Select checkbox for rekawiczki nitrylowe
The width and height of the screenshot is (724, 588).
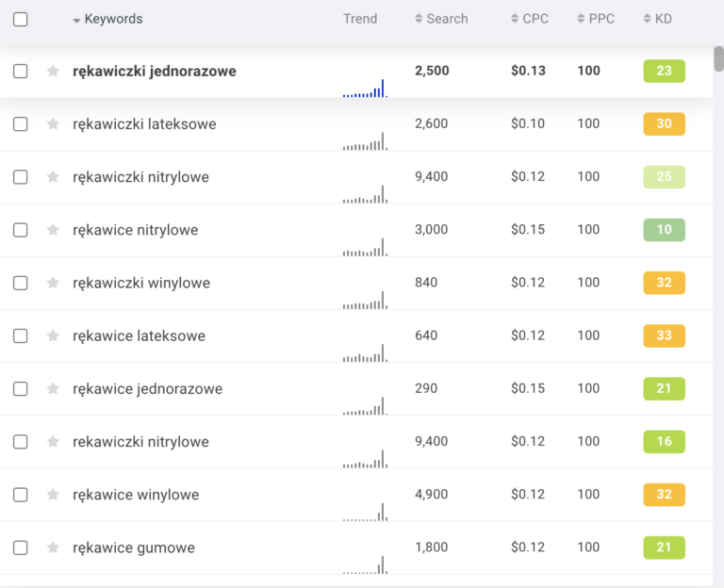(x=21, y=442)
